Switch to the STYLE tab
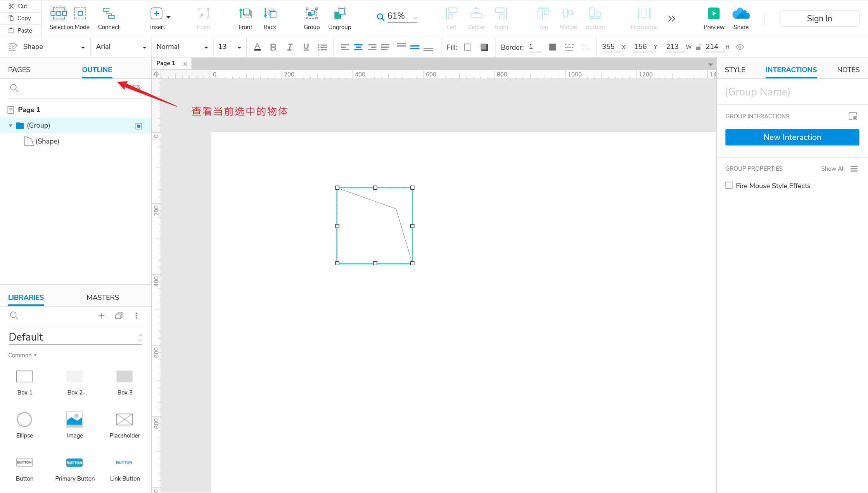This screenshot has width=868, height=493. (735, 70)
